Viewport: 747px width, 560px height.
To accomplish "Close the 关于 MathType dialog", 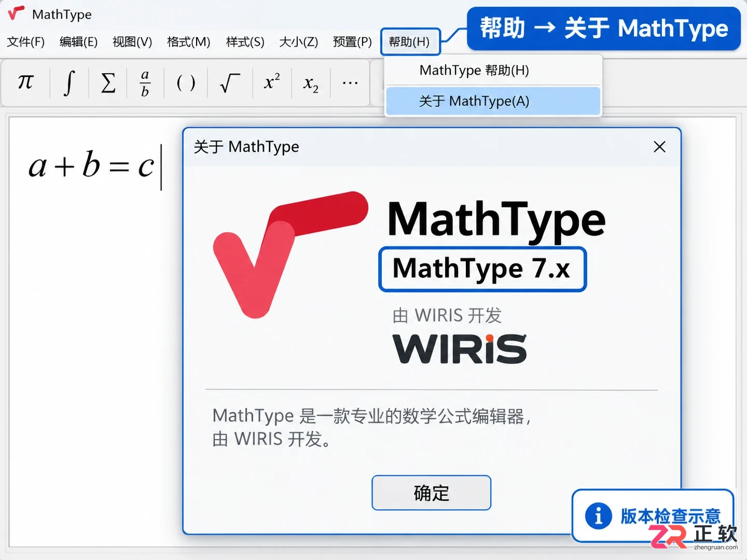I will point(659,147).
